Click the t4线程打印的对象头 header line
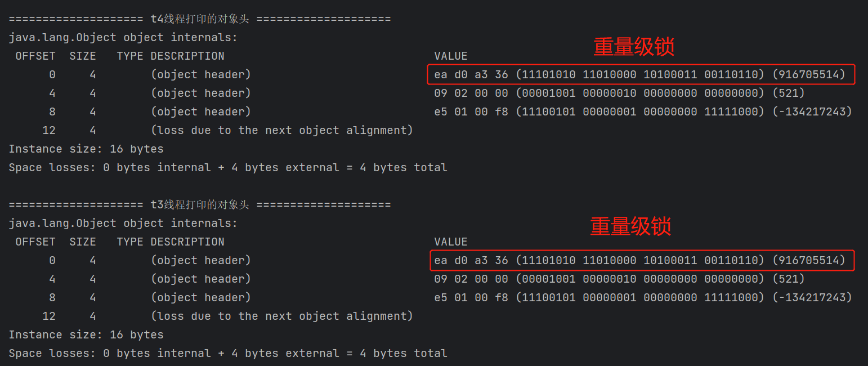Screen dimensions: 868x366 [x=199, y=19]
